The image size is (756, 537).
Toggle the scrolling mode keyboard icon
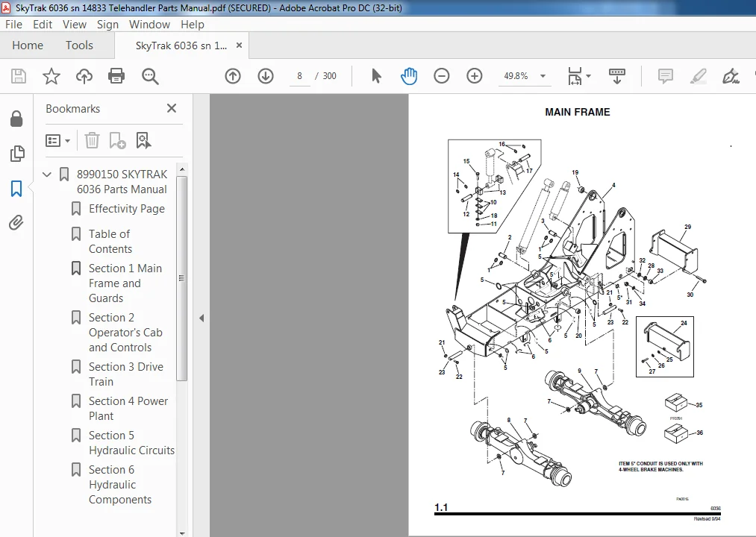coord(617,76)
